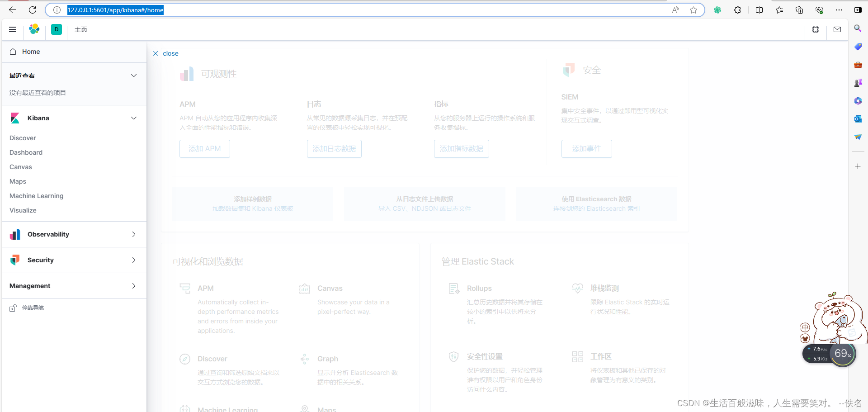Open browser collections icon
The image size is (868, 412).
point(799,10)
